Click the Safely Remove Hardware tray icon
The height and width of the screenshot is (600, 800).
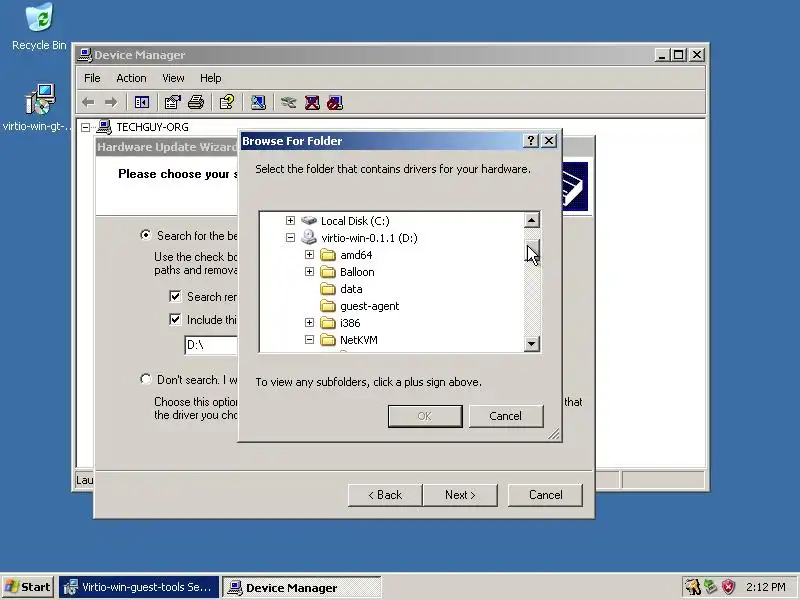click(710, 587)
